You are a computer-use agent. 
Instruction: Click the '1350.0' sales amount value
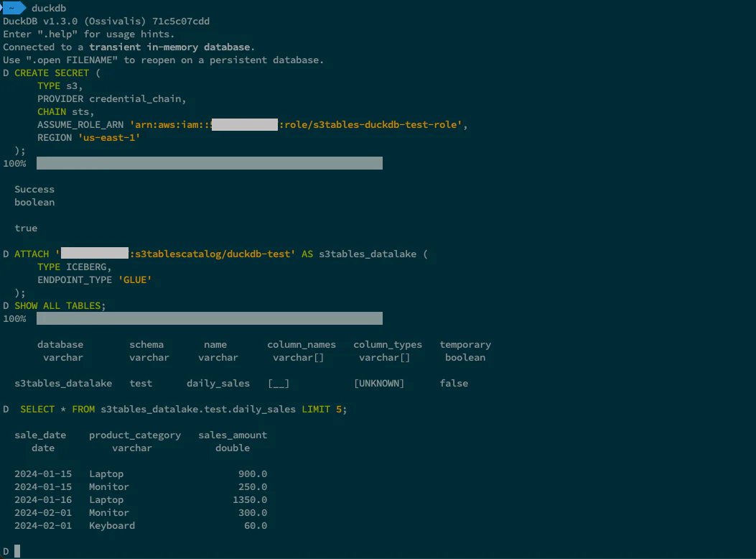[250, 500]
